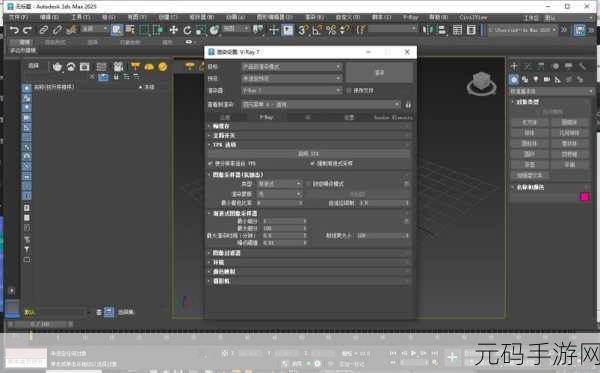This screenshot has width=600, height=373.
Task: Select the Unlink Selection tool
Action: point(57,30)
